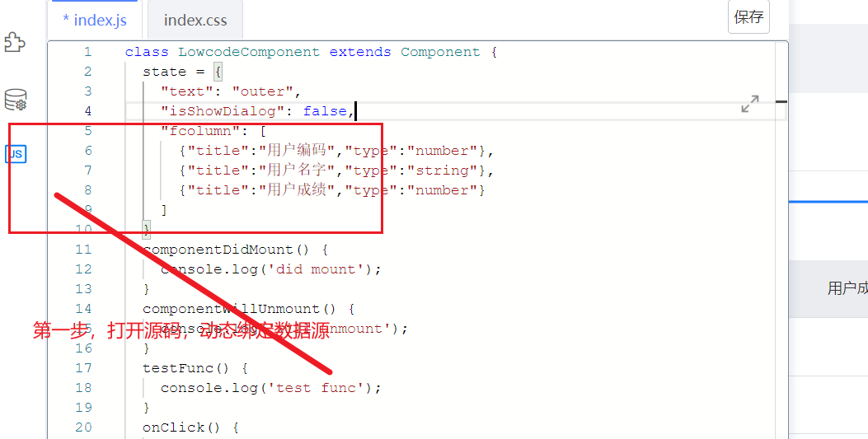Open the JS source panel icon
The width and height of the screenshot is (868, 439).
16,154
